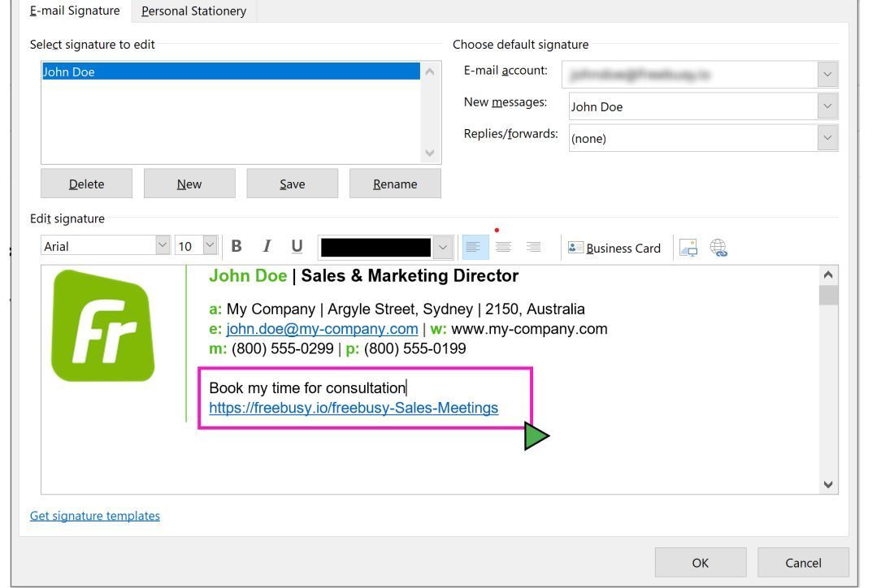The width and height of the screenshot is (894, 588).
Task: Expand the Replies/forwards dropdown
Action: [x=827, y=138]
